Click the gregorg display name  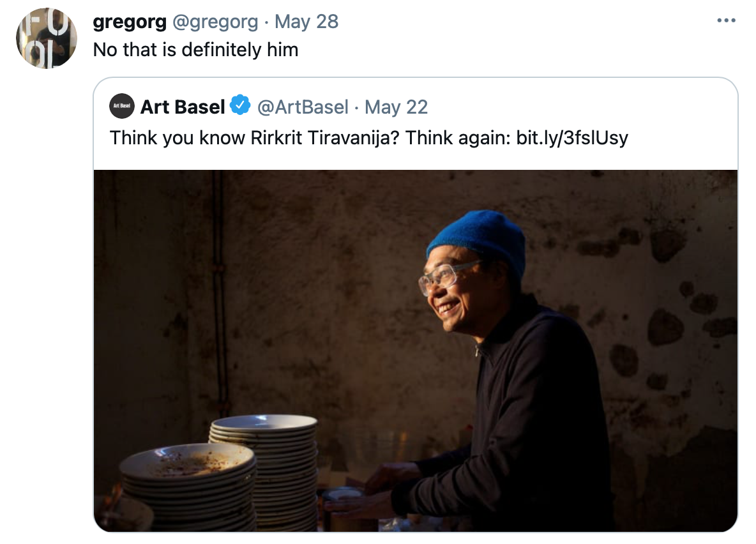point(130,22)
